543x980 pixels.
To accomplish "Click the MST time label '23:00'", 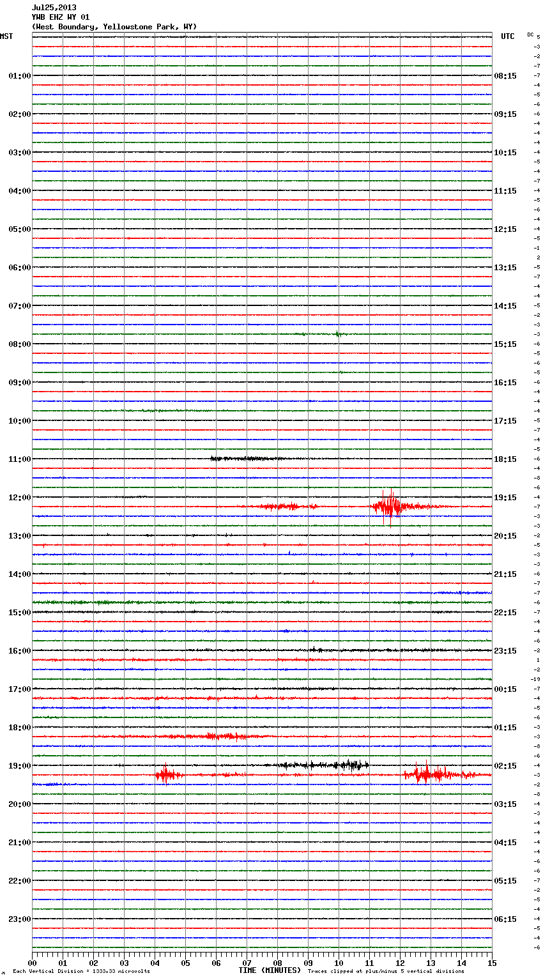I will [20, 919].
